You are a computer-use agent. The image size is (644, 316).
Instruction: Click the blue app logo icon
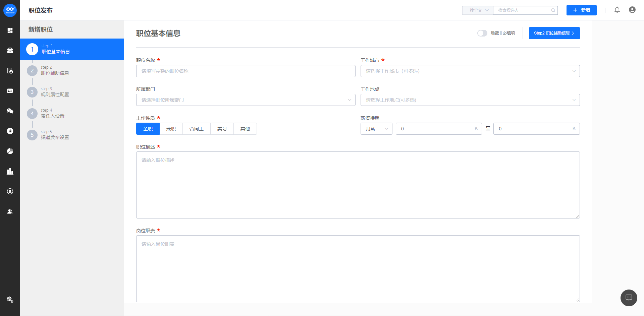(10, 10)
